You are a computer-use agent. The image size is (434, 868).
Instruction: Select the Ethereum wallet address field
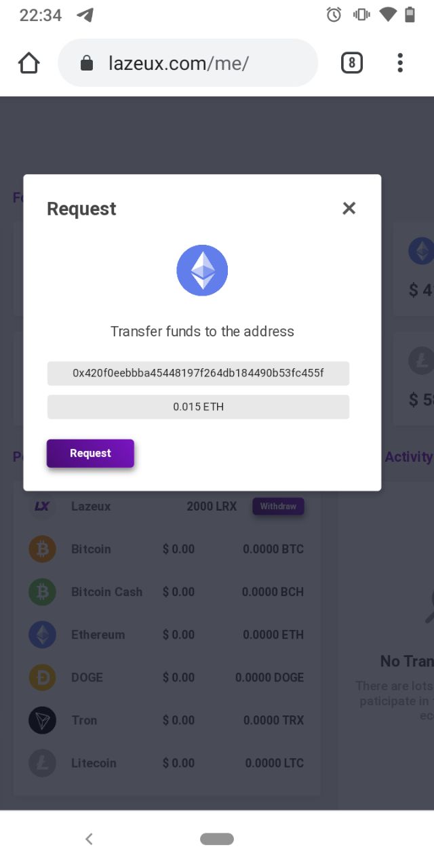[198, 373]
